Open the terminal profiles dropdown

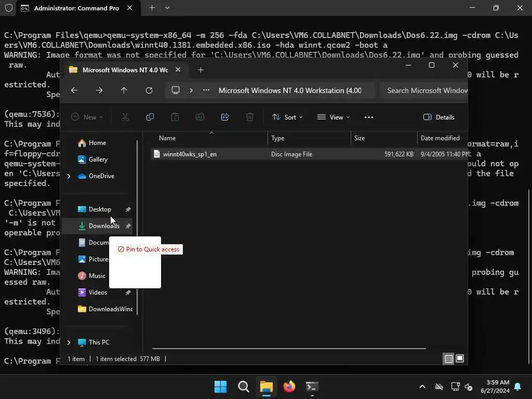click(x=167, y=8)
